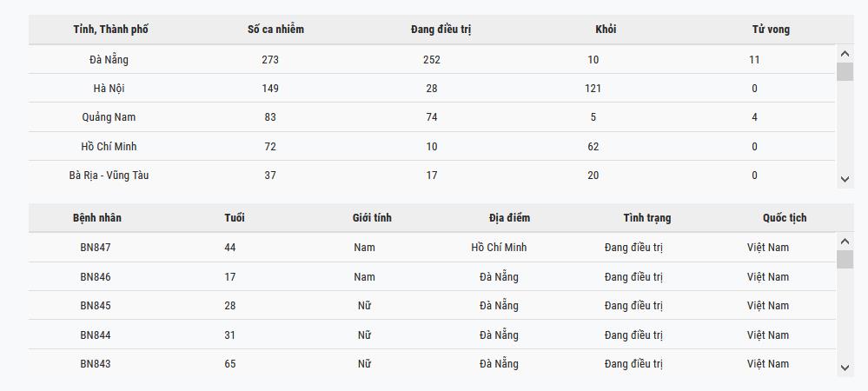Screen dimensions: 868x391
Task: Select the 'Đang điều trị' column header
Action: pos(441,30)
